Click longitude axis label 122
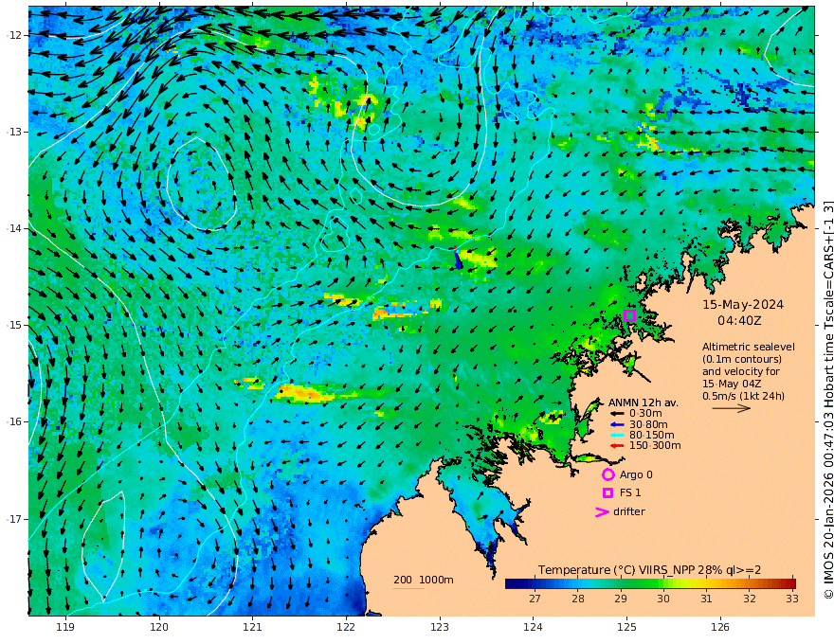The height and width of the screenshot is (644, 834). (346, 627)
